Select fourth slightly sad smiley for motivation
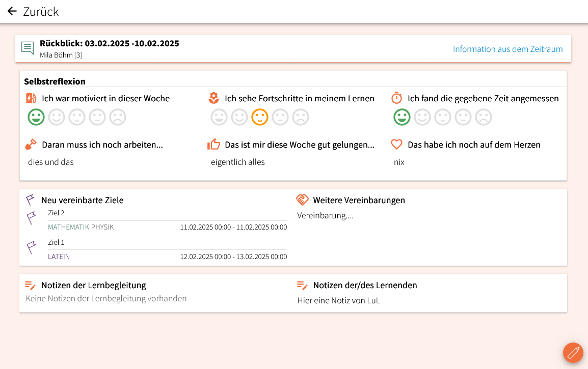Image resolution: width=588 pixels, height=369 pixels. click(x=97, y=117)
